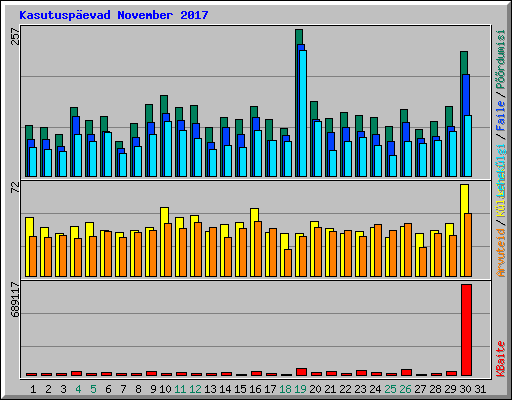Click day label 24 on the x-axis
The image size is (512, 400).
[375, 389]
